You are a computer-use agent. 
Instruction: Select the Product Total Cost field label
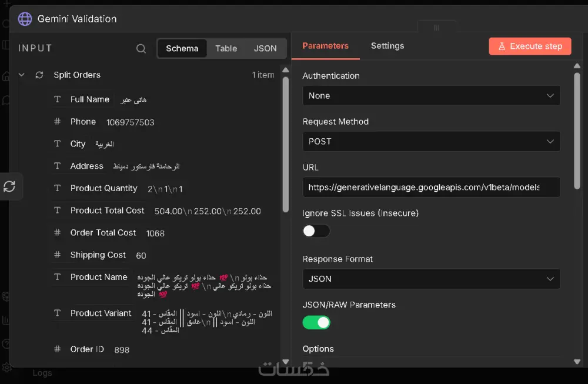pos(107,211)
